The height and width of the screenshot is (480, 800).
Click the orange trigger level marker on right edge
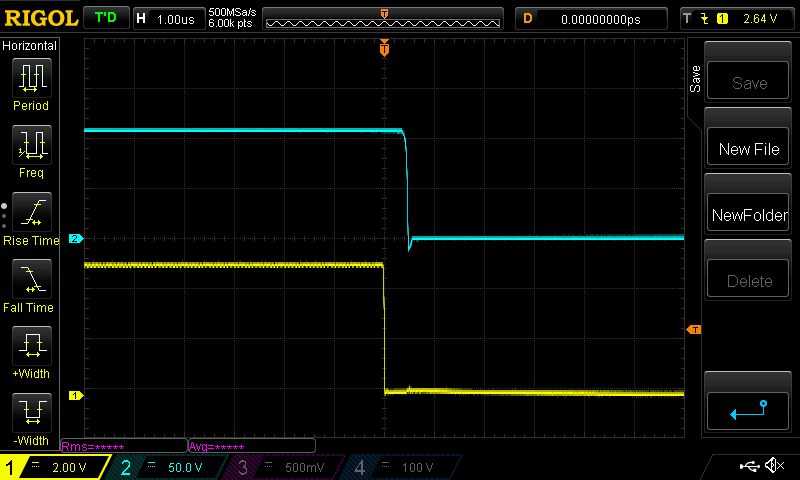(693, 330)
